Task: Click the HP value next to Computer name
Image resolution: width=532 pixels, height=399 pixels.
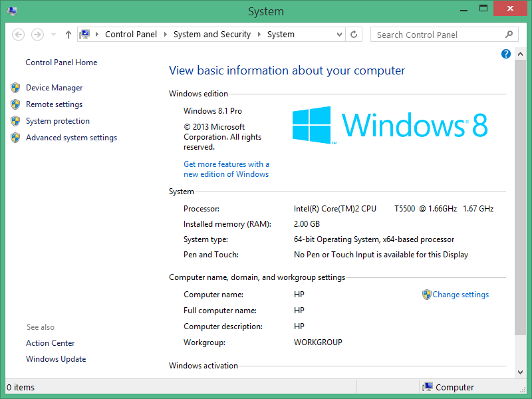Action: tap(299, 295)
